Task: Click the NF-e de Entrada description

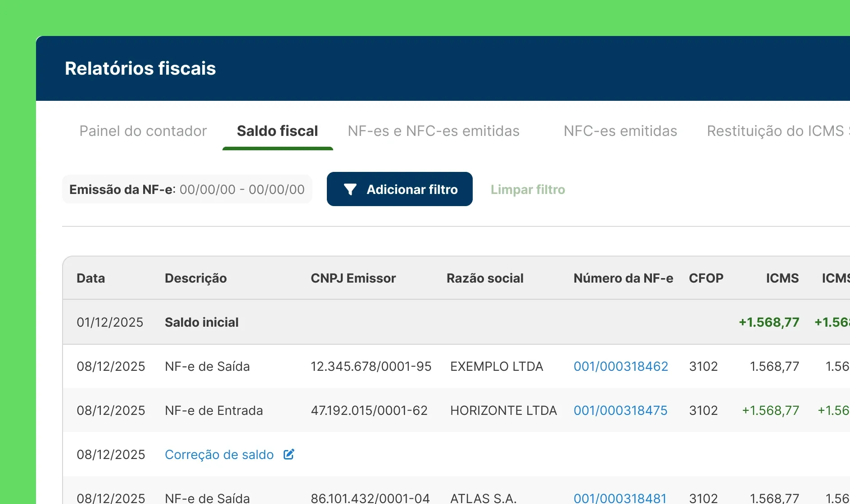Action: click(214, 410)
